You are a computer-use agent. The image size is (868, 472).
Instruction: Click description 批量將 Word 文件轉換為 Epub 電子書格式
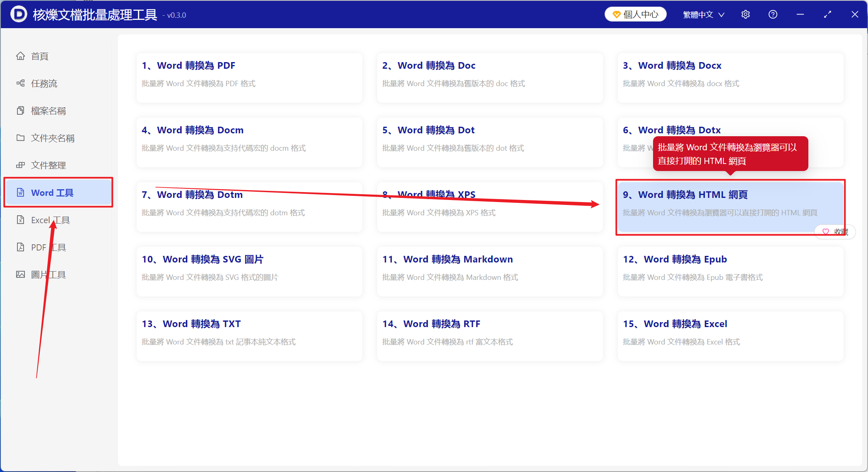(x=693, y=277)
